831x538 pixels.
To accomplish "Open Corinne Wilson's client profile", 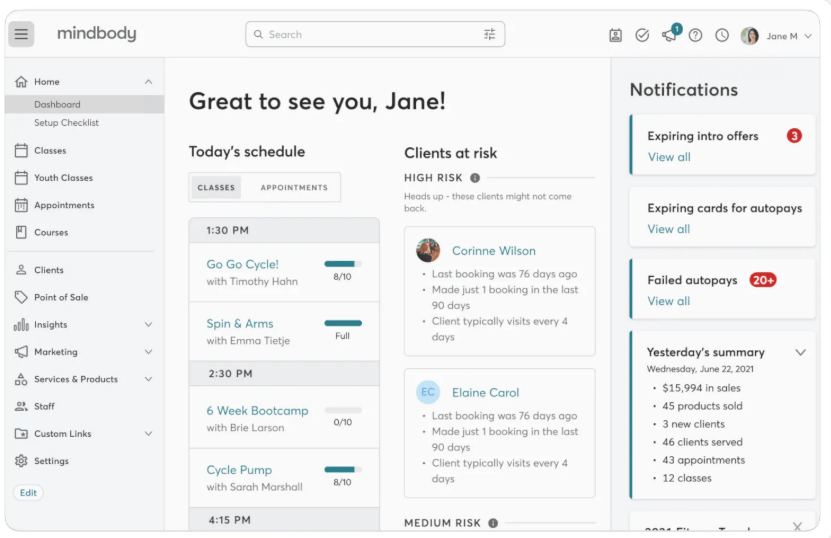I will click(x=493, y=251).
